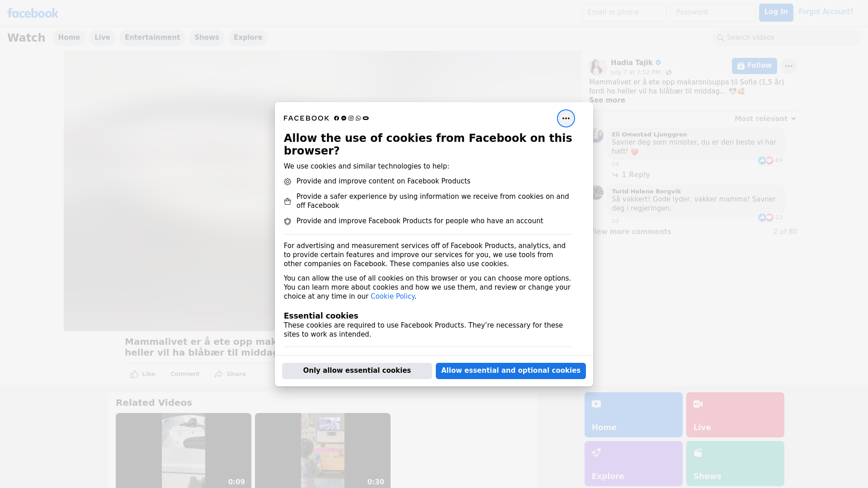Click the Facebook logo at top left
The height and width of the screenshot is (488, 868).
(33, 13)
